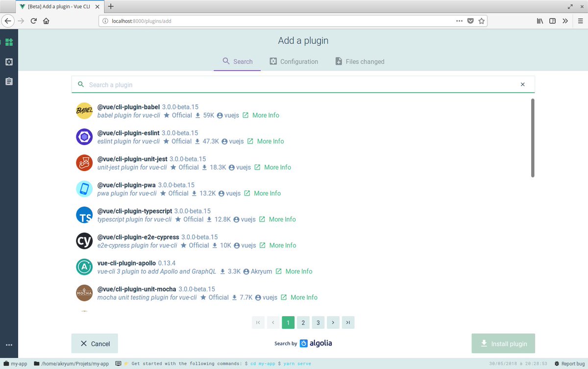
Task: Go to previous page of results
Action: point(273,322)
